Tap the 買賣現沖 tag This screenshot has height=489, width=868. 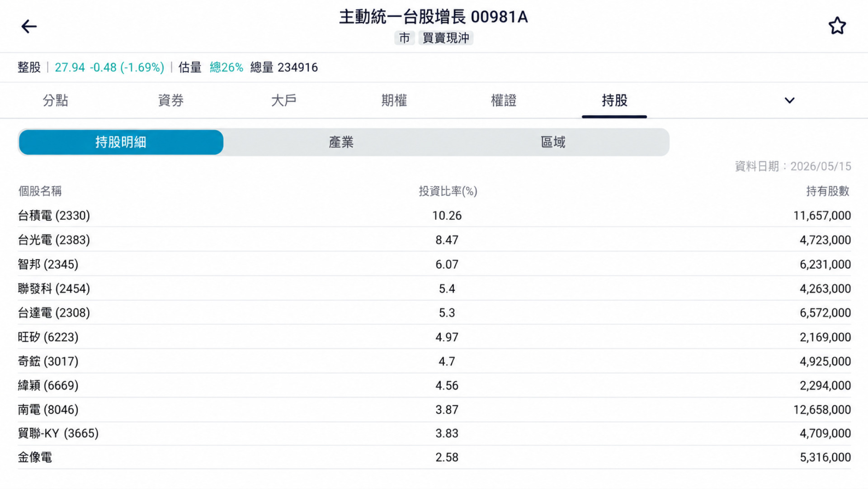pos(446,38)
